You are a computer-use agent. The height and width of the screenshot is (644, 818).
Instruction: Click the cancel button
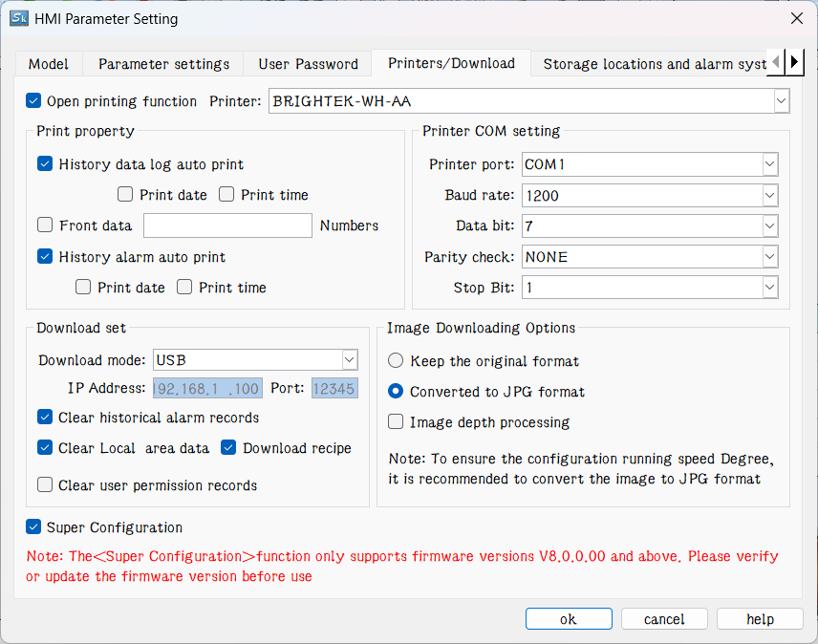664,619
